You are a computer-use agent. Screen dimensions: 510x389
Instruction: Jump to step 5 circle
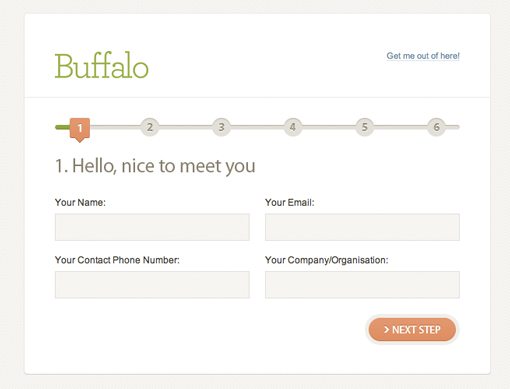365,127
